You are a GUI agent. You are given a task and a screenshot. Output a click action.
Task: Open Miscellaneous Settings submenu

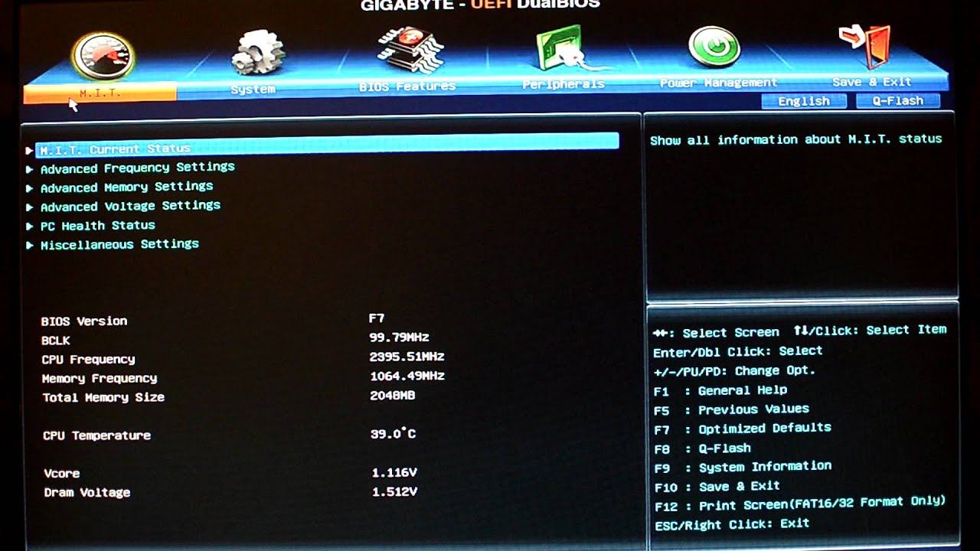tap(119, 244)
